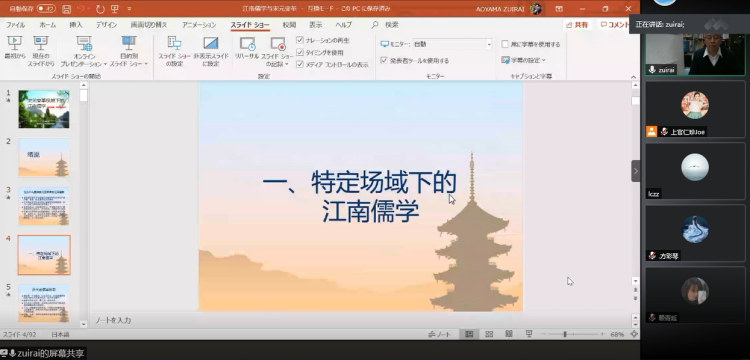Image resolution: width=750 pixels, height=360 pixels.
Task: Click zuirai's microphone icon in video tile
Action: pos(652,70)
